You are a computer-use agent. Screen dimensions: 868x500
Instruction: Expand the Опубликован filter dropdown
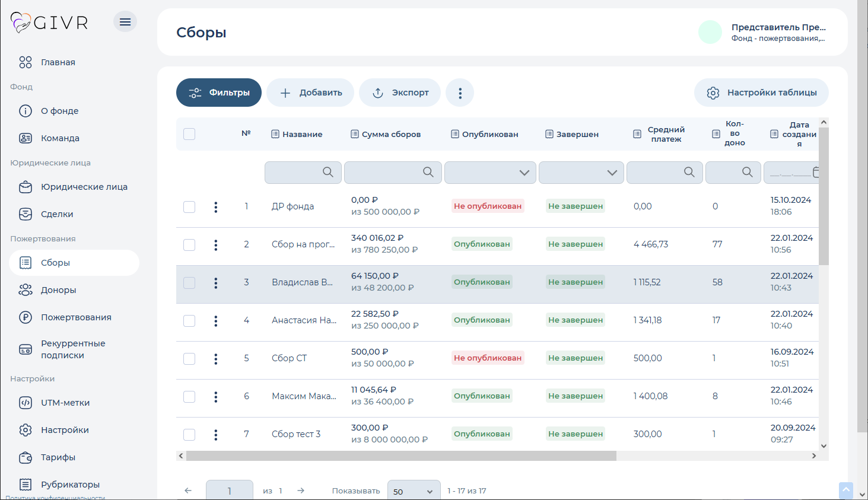[490, 173]
